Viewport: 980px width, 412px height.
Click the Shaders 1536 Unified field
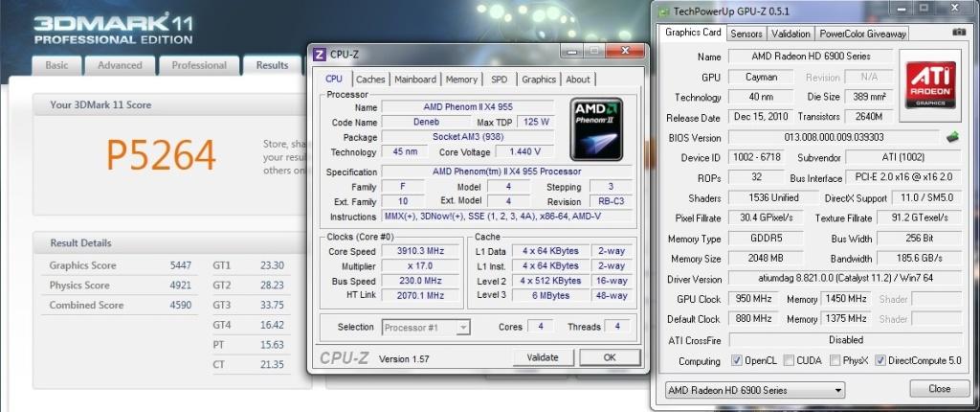click(773, 197)
